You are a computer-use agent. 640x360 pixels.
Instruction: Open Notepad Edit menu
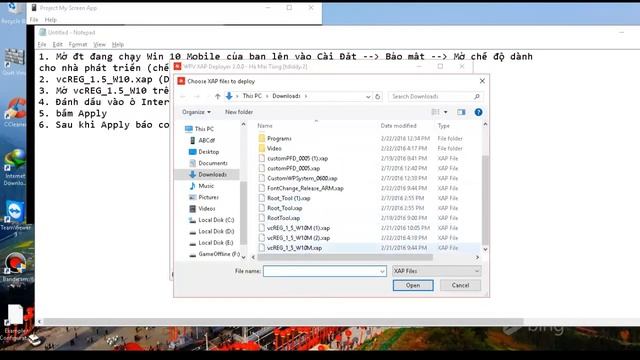tap(58, 44)
